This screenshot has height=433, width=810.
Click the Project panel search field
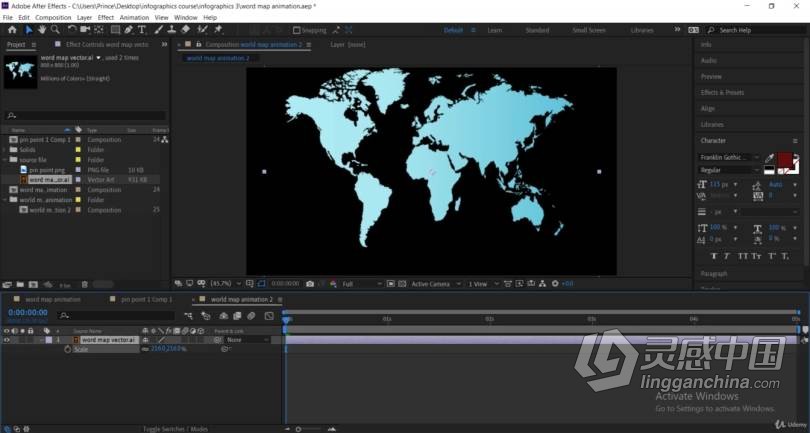click(85, 115)
